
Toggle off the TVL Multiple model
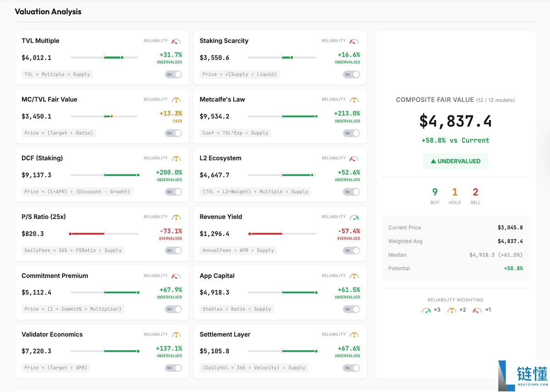[x=173, y=74]
